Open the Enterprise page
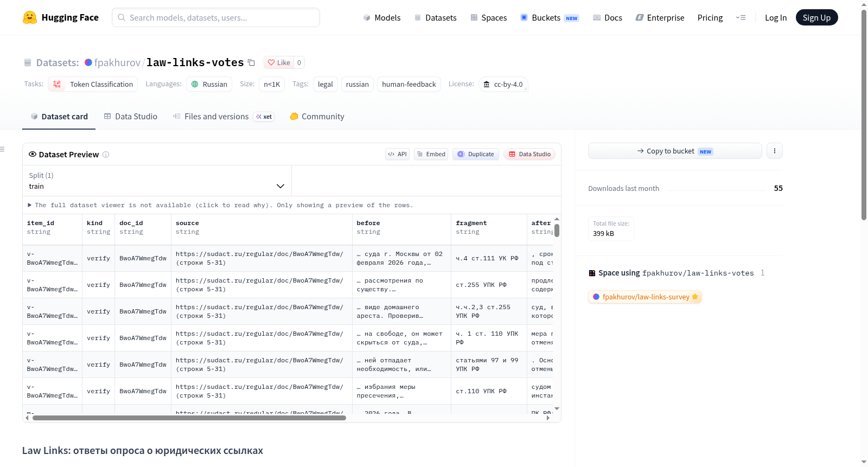This screenshot has width=868, height=467. (x=660, y=17)
